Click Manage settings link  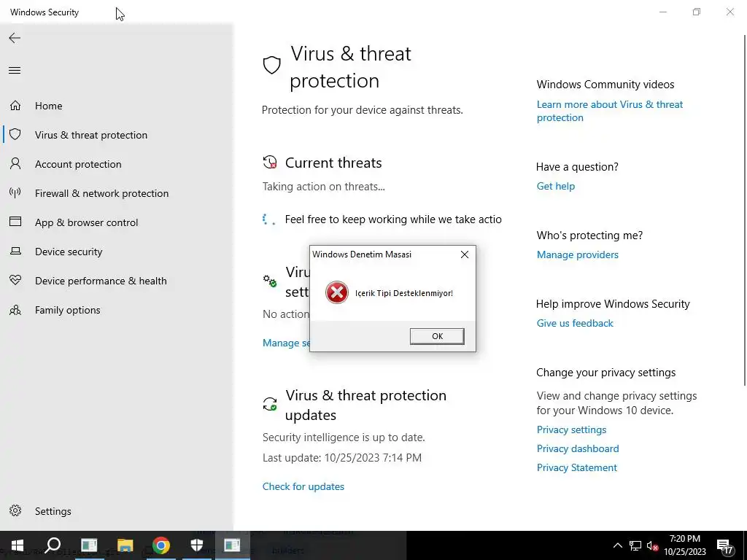pos(286,343)
